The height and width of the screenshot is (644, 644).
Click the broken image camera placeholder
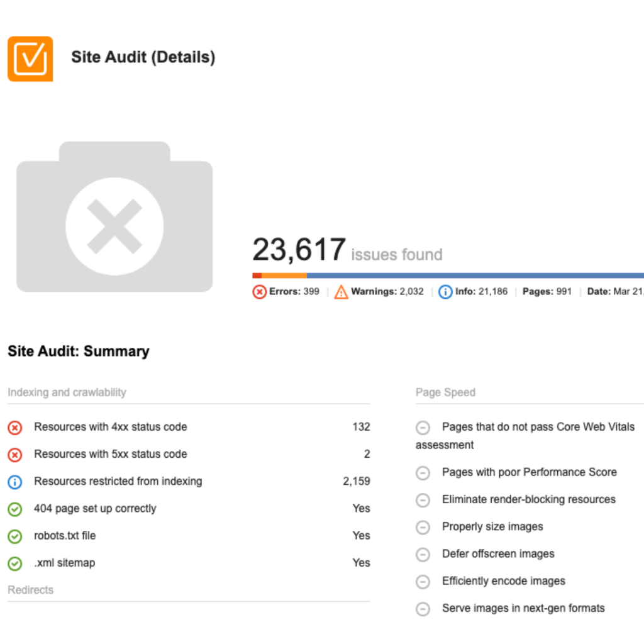pyautogui.click(x=114, y=217)
